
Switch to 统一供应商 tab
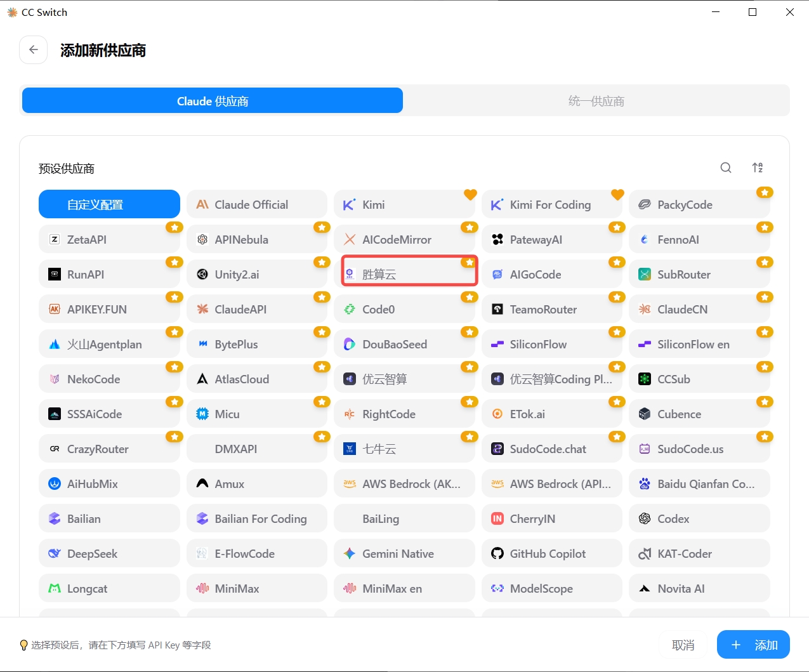(596, 101)
